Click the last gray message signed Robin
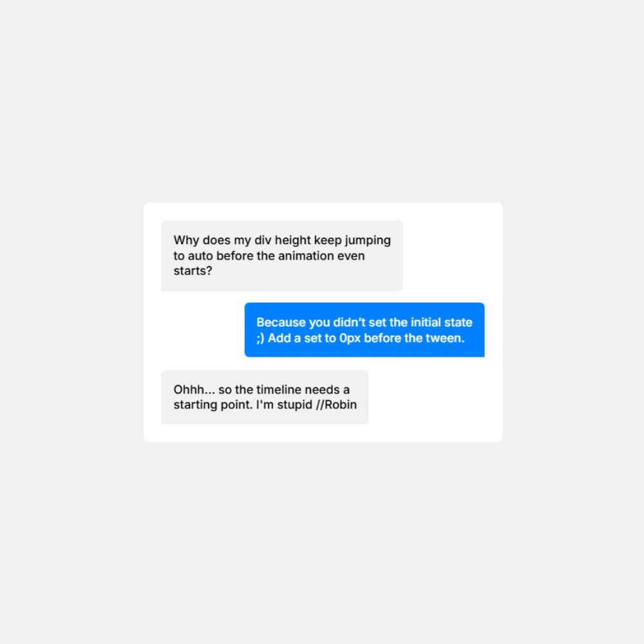The height and width of the screenshot is (644, 644). click(265, 397)
